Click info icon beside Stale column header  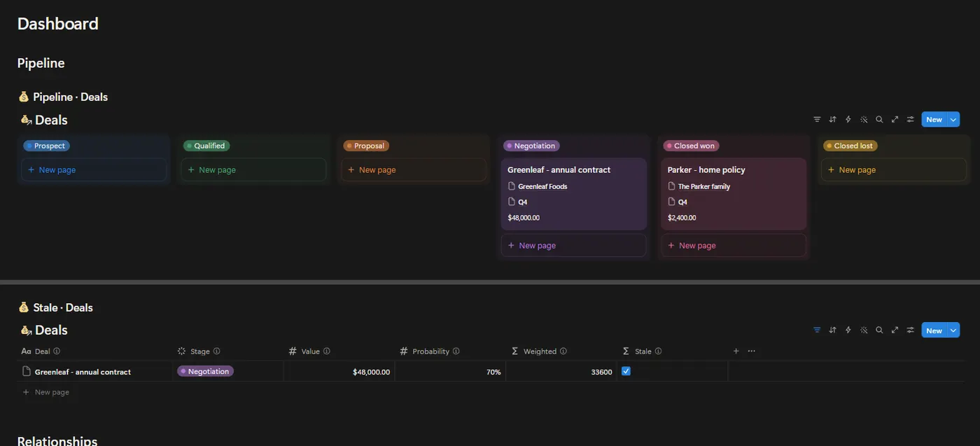(x=658, y=351)
